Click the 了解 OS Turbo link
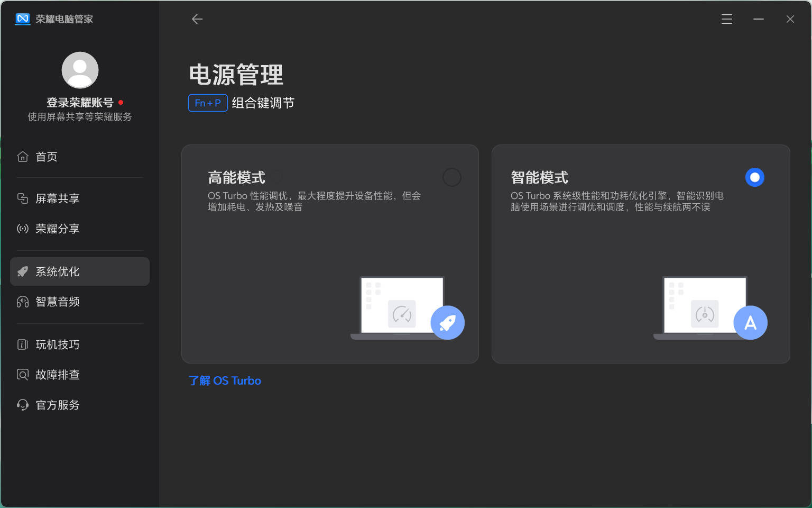The image size is (812, 508). [x=225, y=380]
